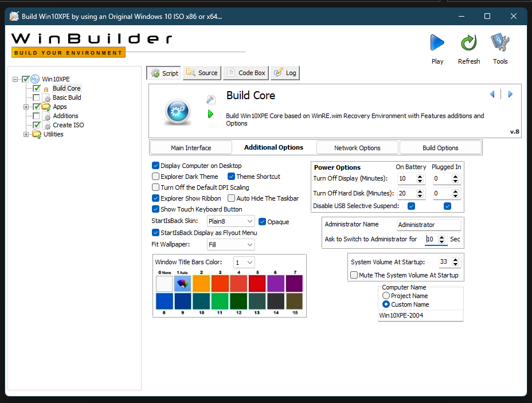The width and height of the screenshot is (532, 403).
Task: Click the Turn Off Display Plugged In value field
Action: pyautogui.click(x=442, y=178)
